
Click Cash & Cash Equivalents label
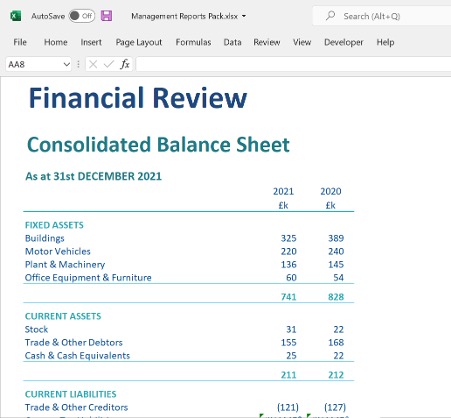[x=77, y=356]
